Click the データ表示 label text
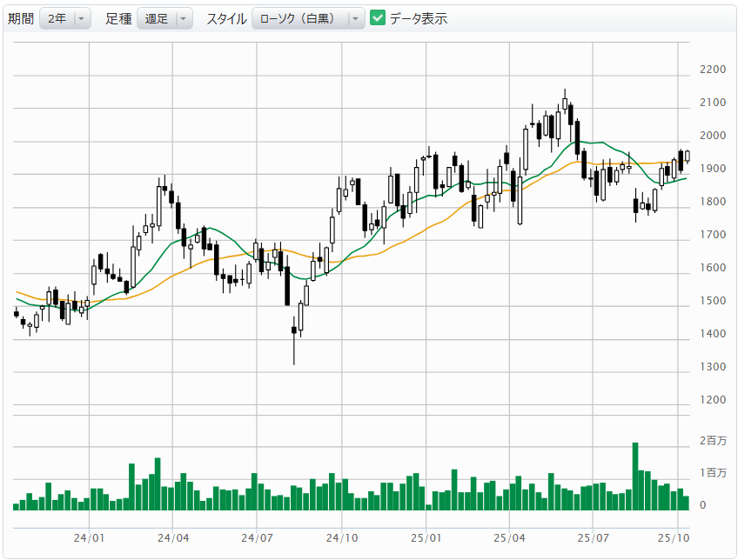Screen dimensions: 738x560 point(419,18)
